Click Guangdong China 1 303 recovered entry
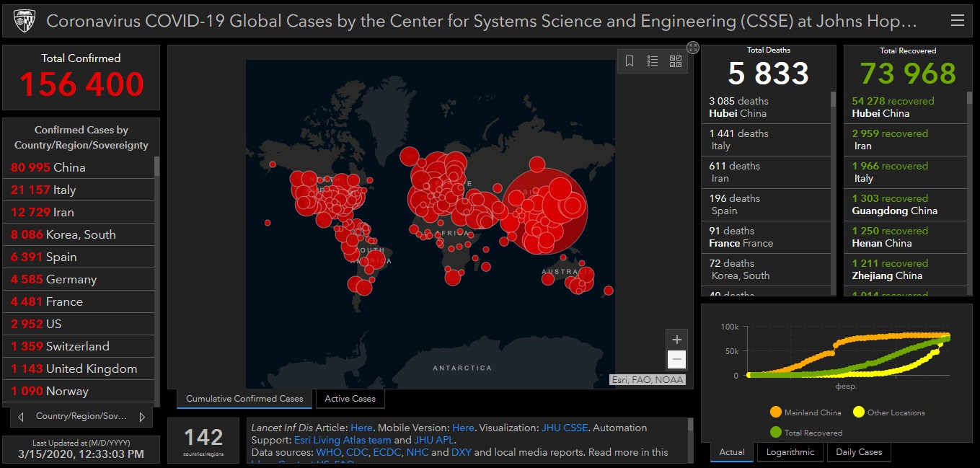Viewport: 980px width, 468px height. click(x=905, y=205)
